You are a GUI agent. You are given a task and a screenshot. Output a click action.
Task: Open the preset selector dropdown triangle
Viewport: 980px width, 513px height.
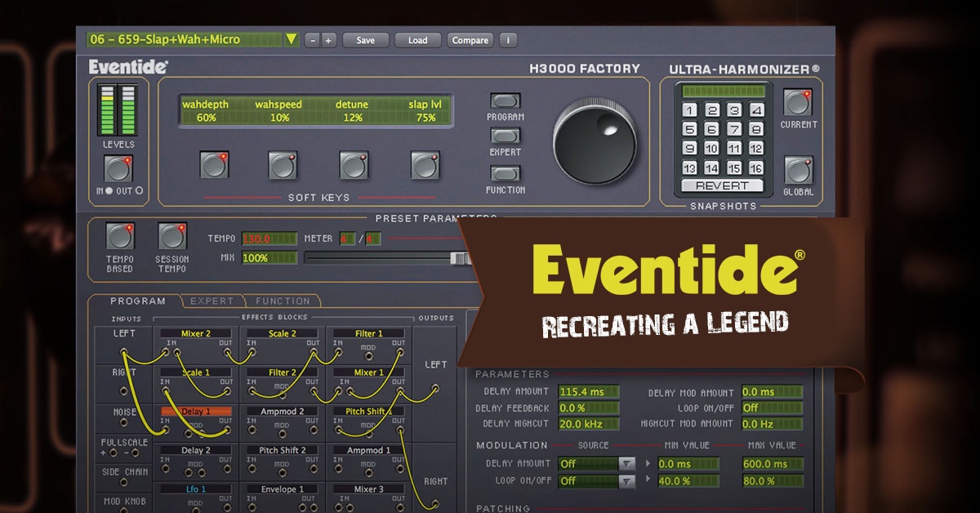coord(292,39)
